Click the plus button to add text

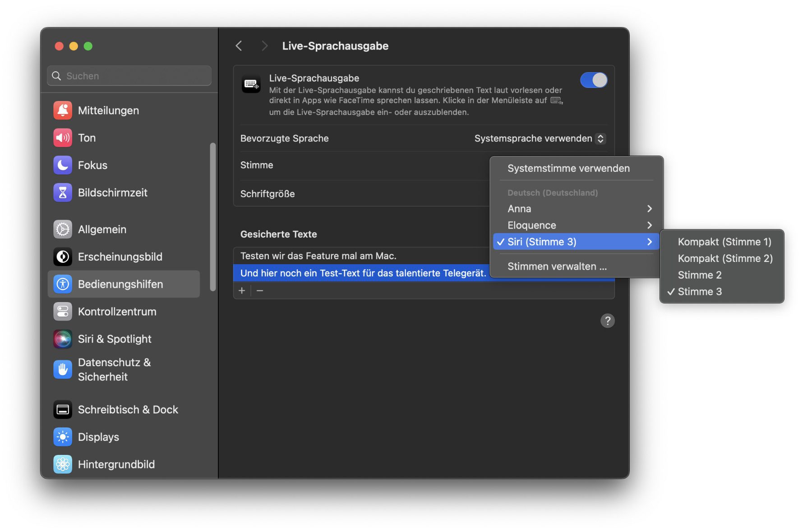coord(242,291)
